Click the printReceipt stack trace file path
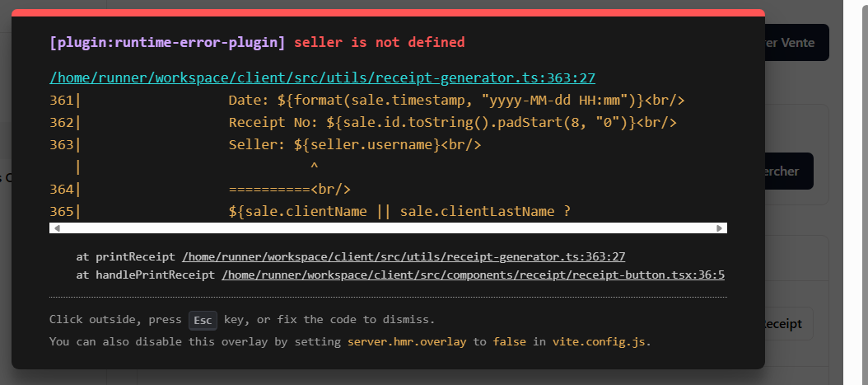868x385 pixels. [x=404, y=256]
